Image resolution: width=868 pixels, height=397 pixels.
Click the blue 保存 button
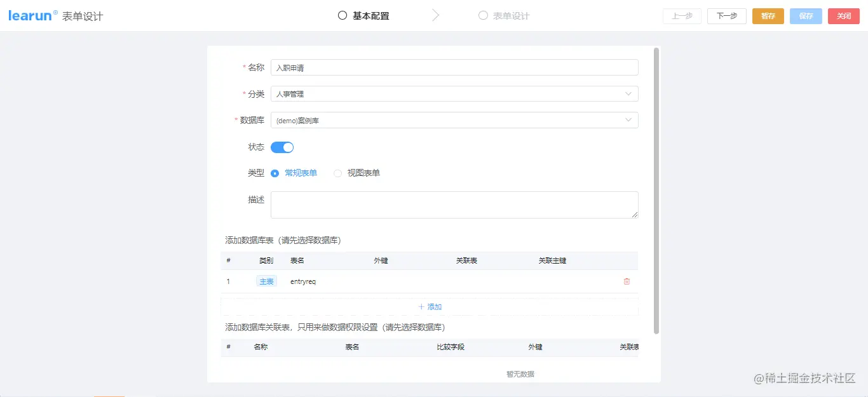(806, 16)
